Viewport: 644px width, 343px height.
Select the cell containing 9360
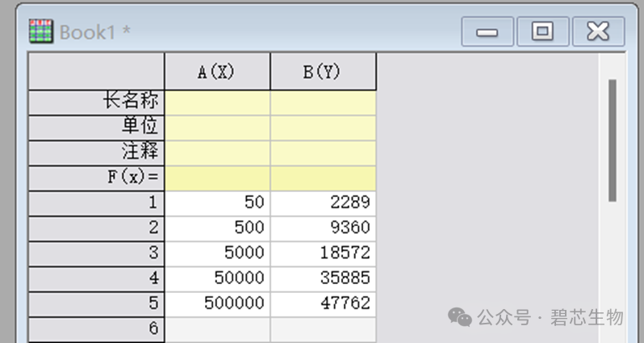(324, 229)
